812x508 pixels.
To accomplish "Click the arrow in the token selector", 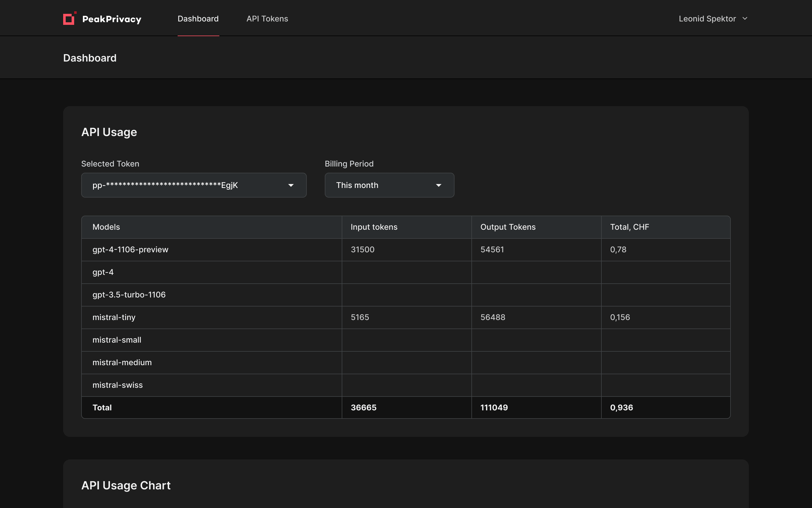I will click(x=291, y=185).
